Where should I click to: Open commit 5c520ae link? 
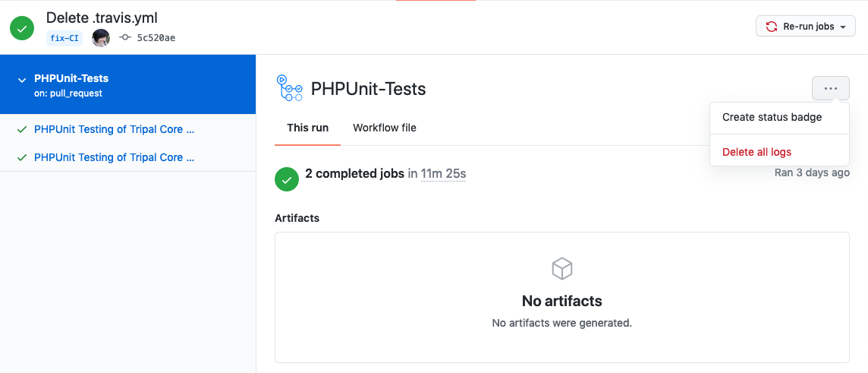(x=156, y=38)
